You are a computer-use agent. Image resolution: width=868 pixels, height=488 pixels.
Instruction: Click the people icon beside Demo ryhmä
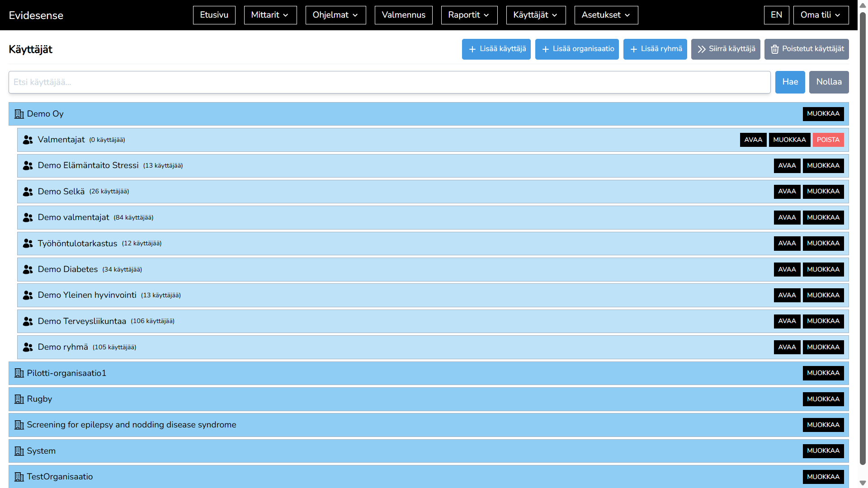click(28, 347)
